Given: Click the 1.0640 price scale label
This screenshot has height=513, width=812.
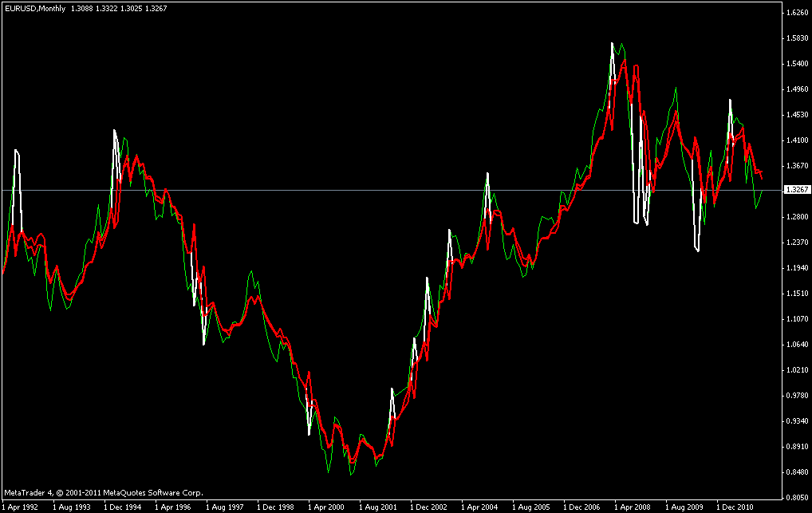Looking at the screenshot, I should pos(797,344).
